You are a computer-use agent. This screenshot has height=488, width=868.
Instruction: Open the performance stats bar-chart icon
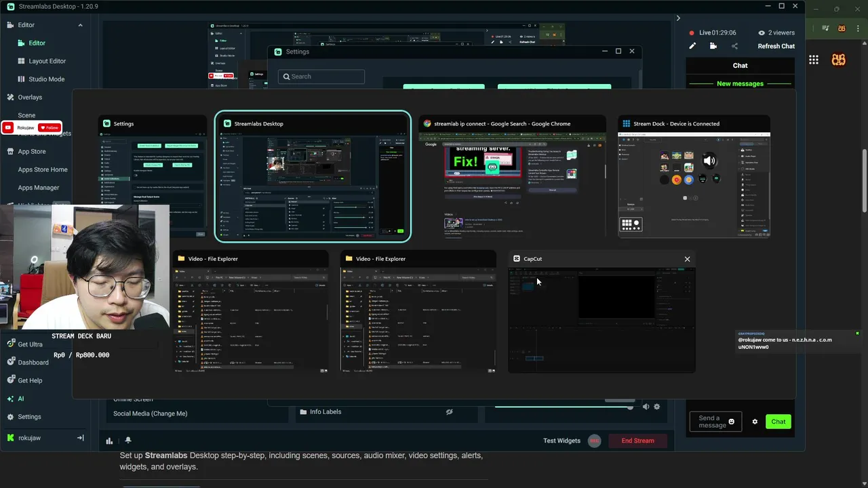click(109, 441)
